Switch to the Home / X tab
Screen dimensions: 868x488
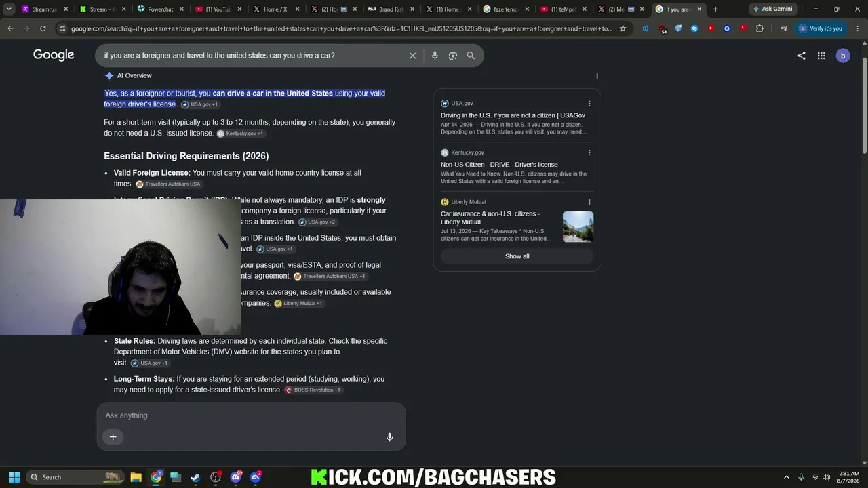pos(275,9)
